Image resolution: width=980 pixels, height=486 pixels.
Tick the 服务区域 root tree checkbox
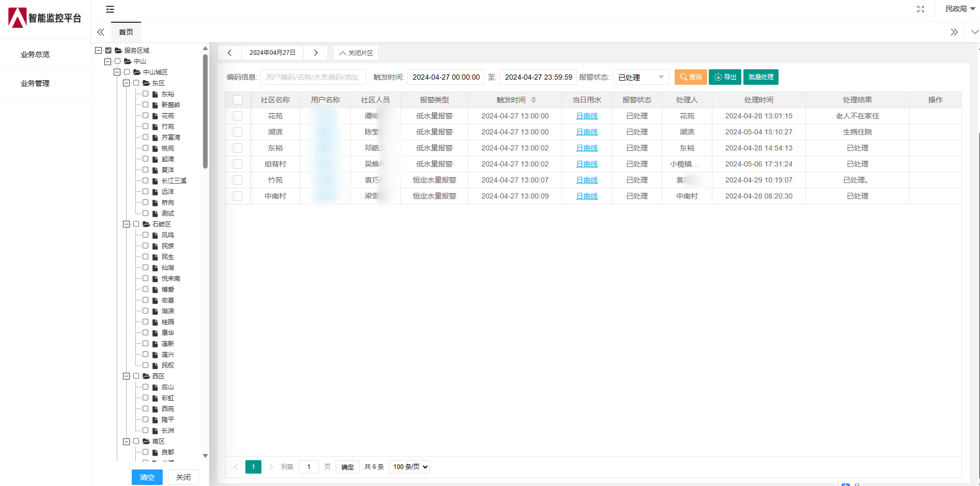tap(108, 51)
